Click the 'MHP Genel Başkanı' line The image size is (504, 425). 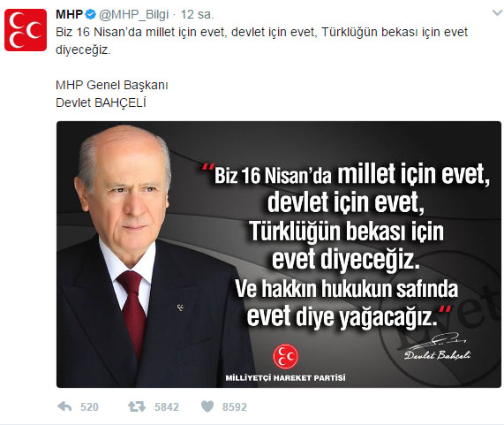(112, 85)
